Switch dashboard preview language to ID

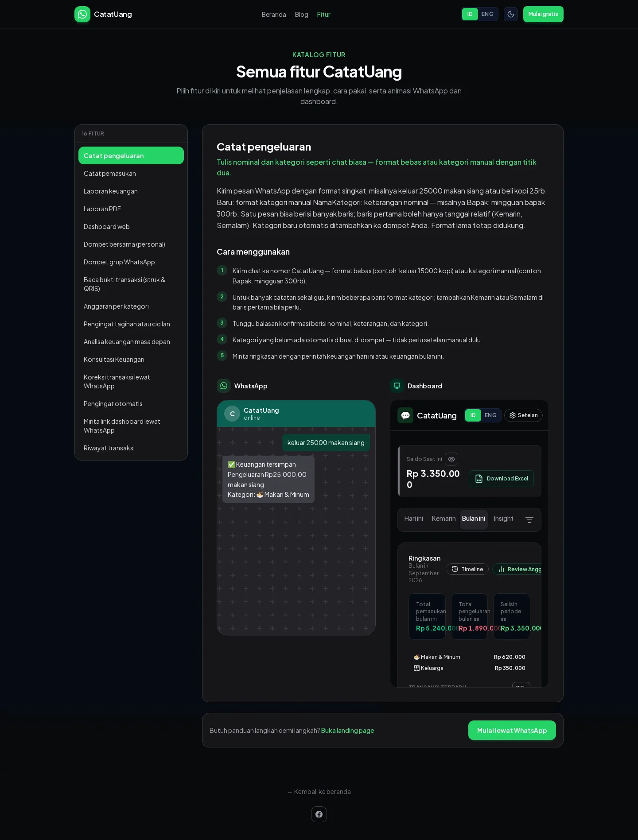coord(473,415)
